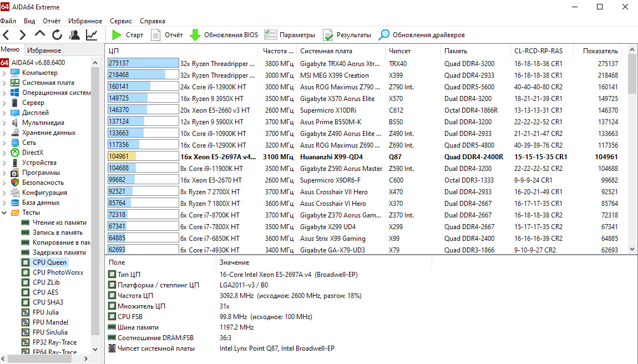638x364 pixels.
Task: Open the Избранное menu in menu bar
Action: coord(85,21)
